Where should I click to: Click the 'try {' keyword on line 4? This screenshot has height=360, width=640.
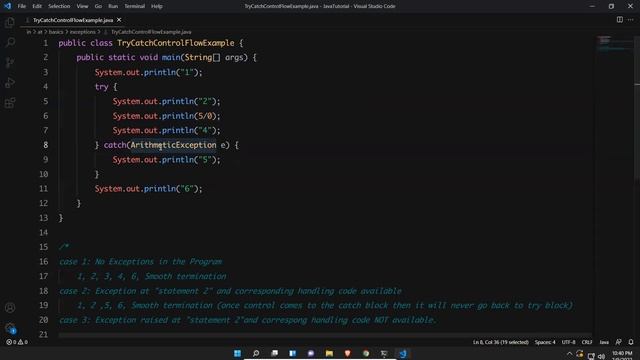pos(106,87)
